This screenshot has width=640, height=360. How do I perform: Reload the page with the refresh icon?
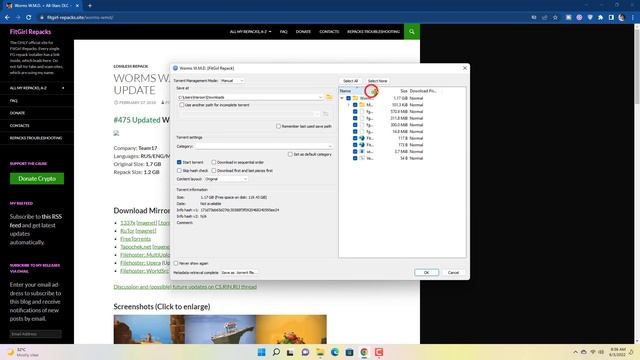pos(29,18)
